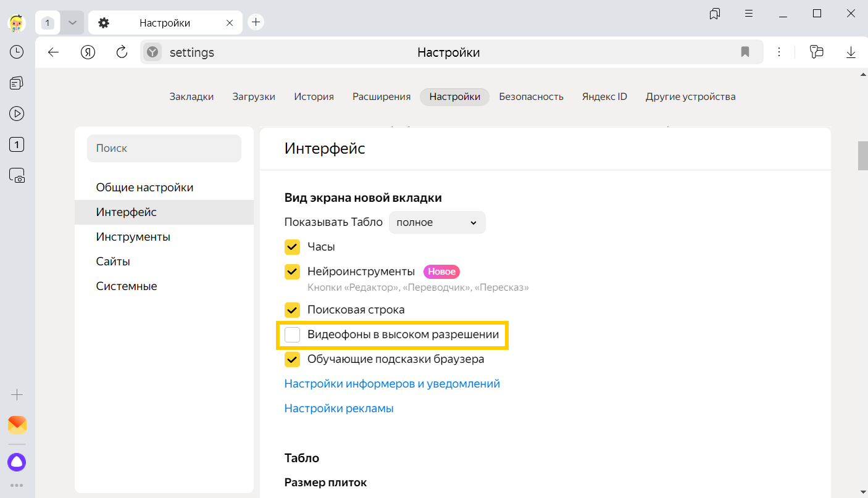Switch to the Безопасность tab
This screenshot has height=498, width=868.
[531, 96]
